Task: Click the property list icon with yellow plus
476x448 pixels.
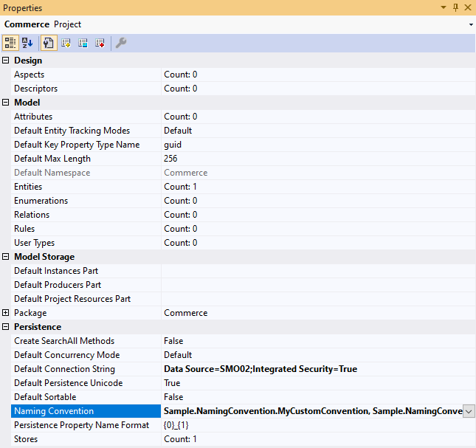Action: pos(66,43)
